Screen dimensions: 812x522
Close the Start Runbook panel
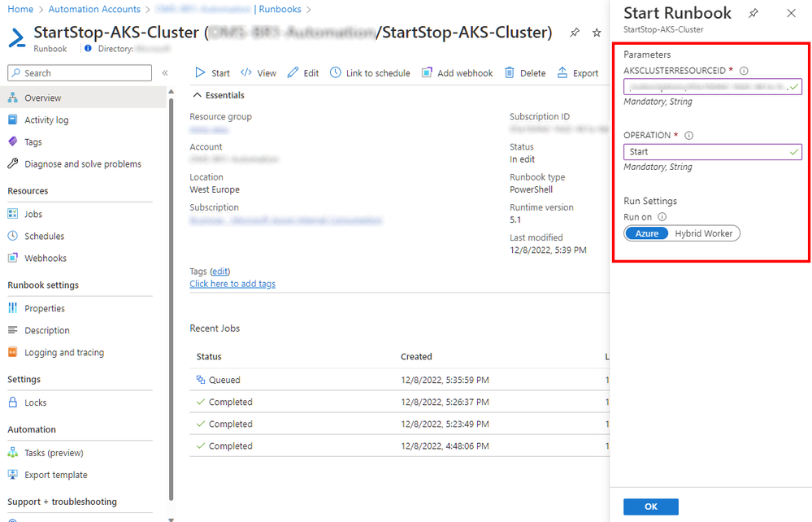[792, 14]
